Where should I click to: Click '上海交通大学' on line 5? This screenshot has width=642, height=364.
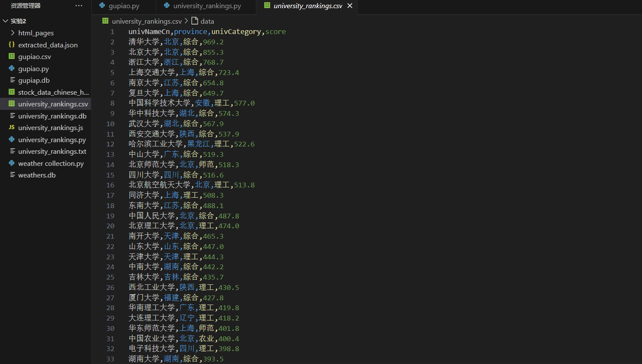(152, 72)
